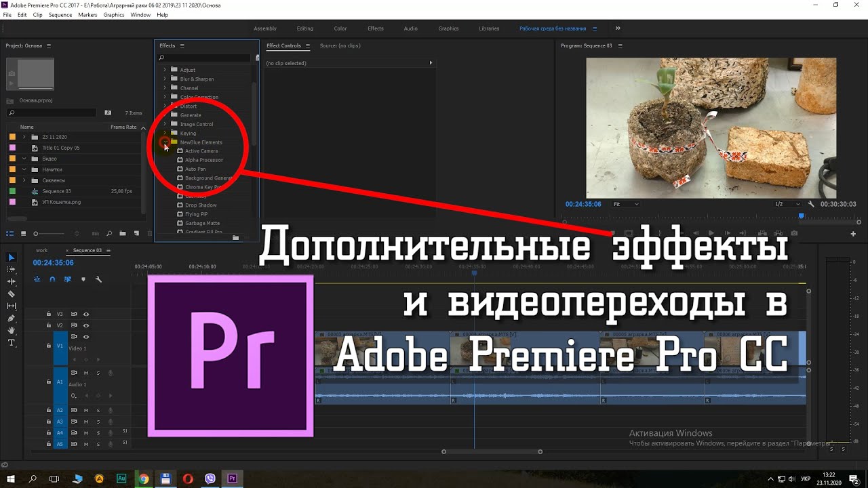Open Viber from the taskbar
Screen dimensions: 868x488
click(210, 479)
